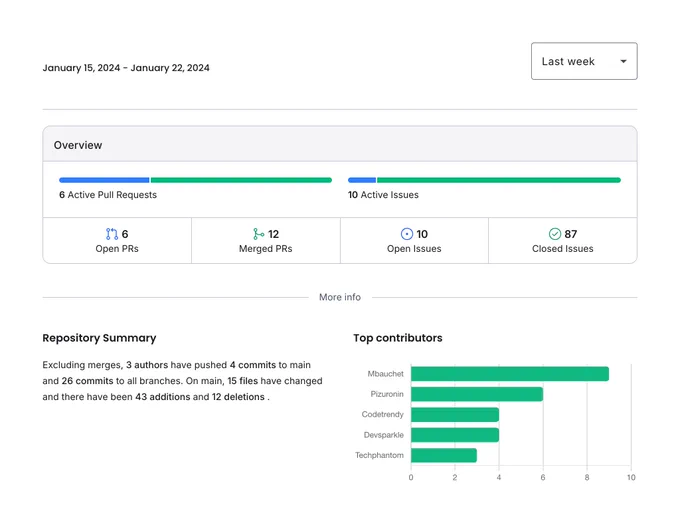This screenshot has width=680, height=527.
Task: Select the Merged PRs label
Action: tap(265, 249)
